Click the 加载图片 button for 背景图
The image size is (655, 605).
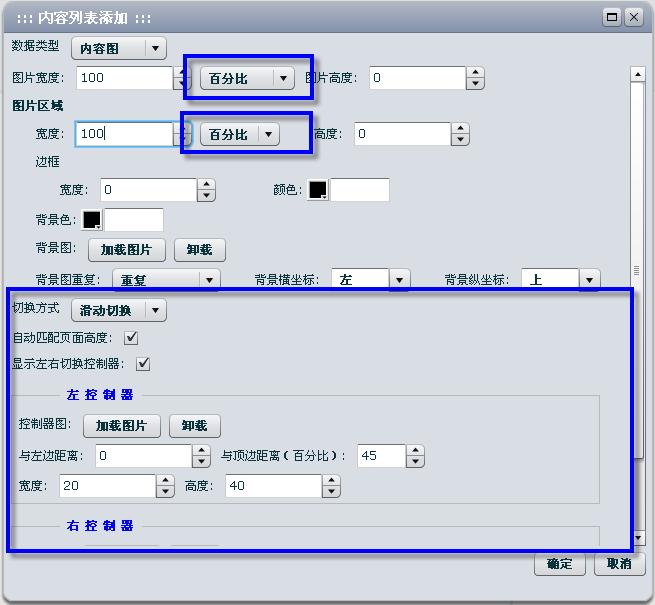[x=126, y=249]
